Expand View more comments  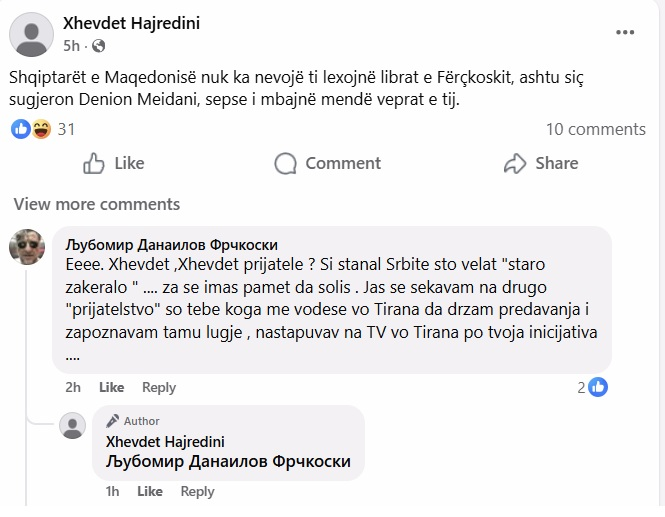point(97,204)
